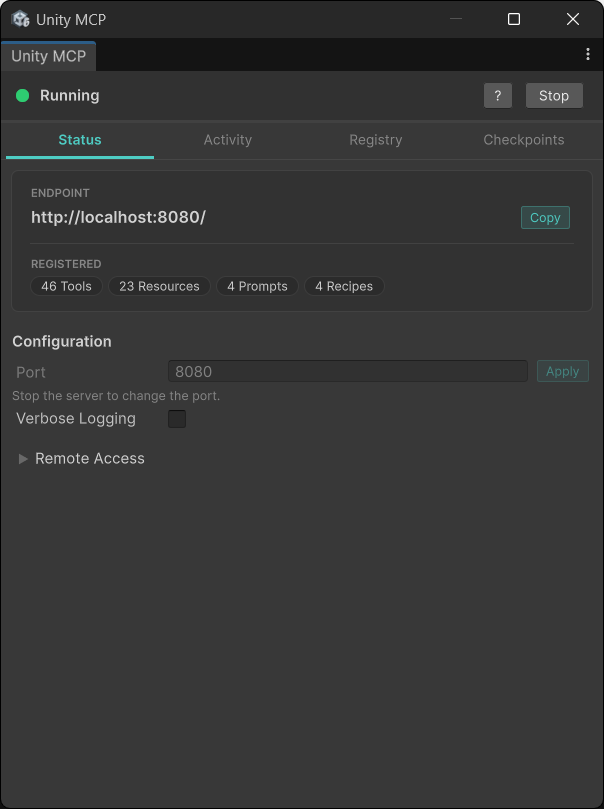The height and width of the screenshot is (809, 604).
Task: Click the 23 Resources badge
Action: [159, 286]
